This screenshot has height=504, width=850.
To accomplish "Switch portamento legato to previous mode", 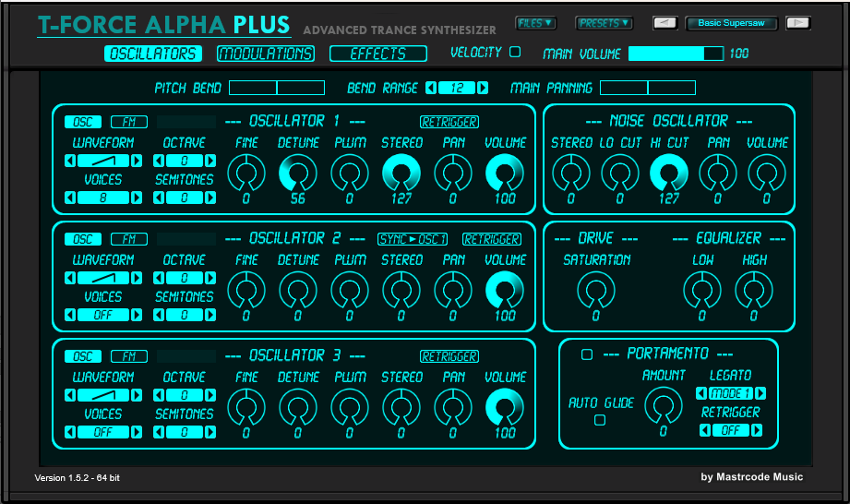I will click(x=701, y=393).
